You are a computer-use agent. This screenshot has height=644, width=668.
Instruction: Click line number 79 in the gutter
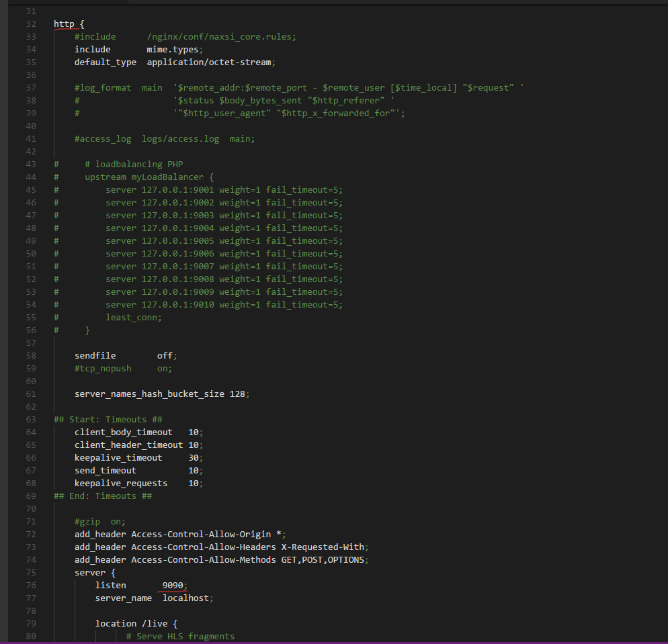click(31, 624)
